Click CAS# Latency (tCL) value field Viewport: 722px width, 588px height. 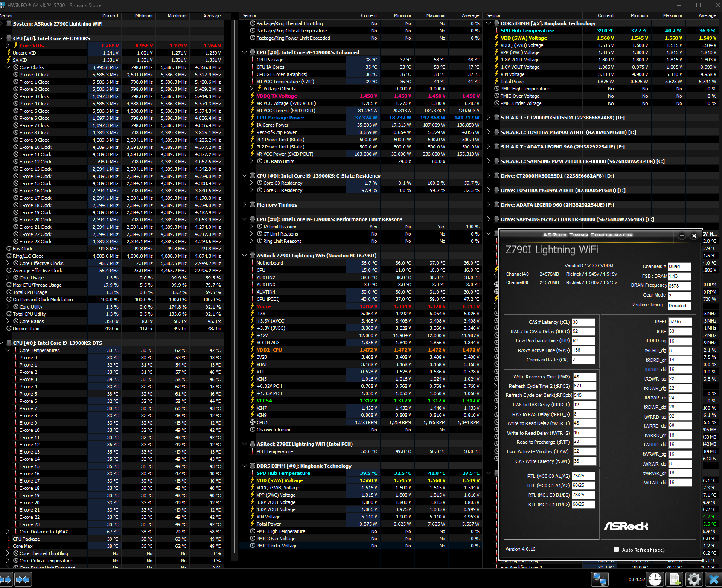(x=583, y=322)
